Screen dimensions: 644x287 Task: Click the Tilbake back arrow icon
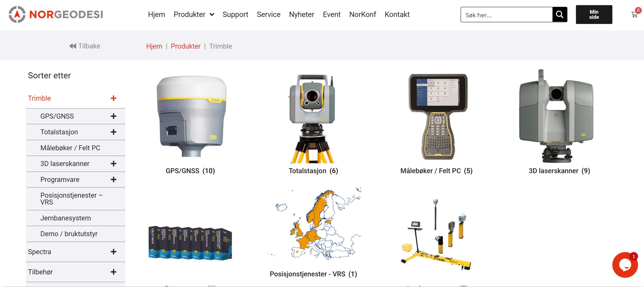72,46
